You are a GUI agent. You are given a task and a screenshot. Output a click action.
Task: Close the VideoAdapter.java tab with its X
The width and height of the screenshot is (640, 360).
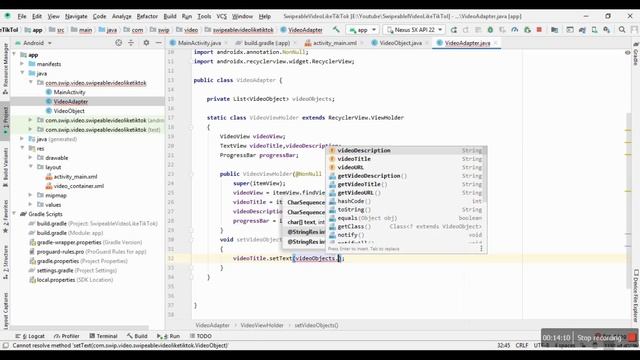(496, 43)
